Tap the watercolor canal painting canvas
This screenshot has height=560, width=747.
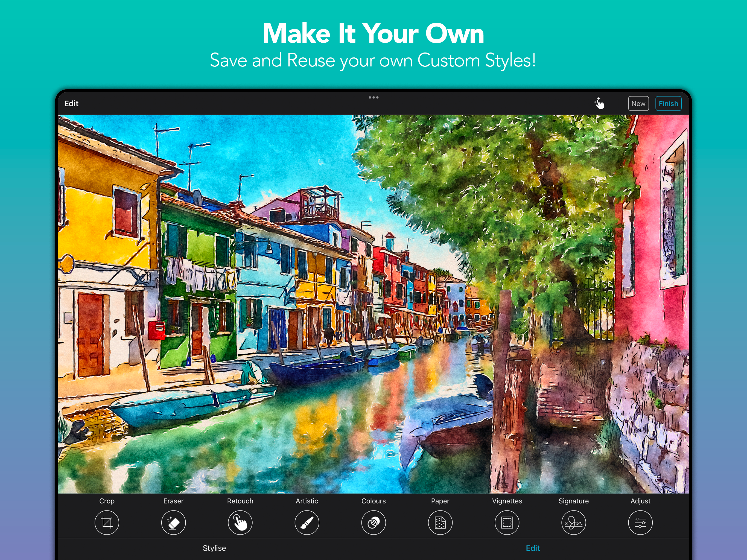point(373,304)
